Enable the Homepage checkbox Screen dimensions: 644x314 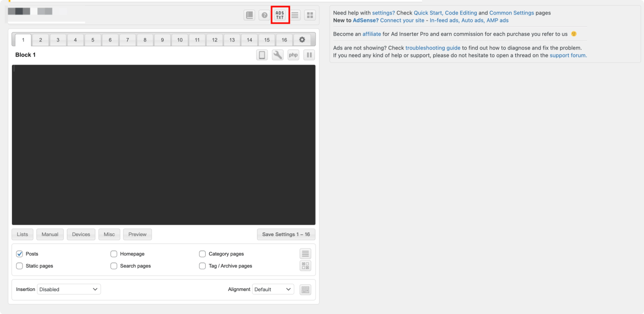pos(114,254)
